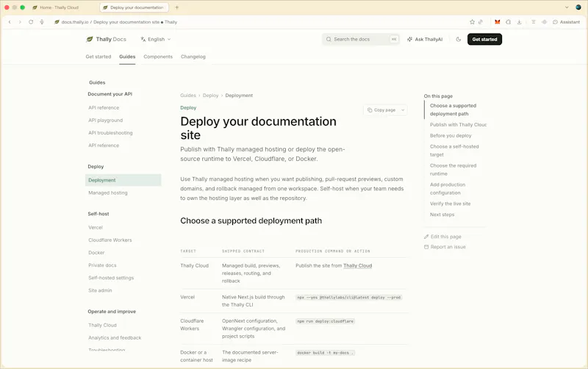The height and width of the screenshot is (369, 588).
Task: Click the sound icon left of Assistant
Action: pyautogui.click(x=544, y=22)
